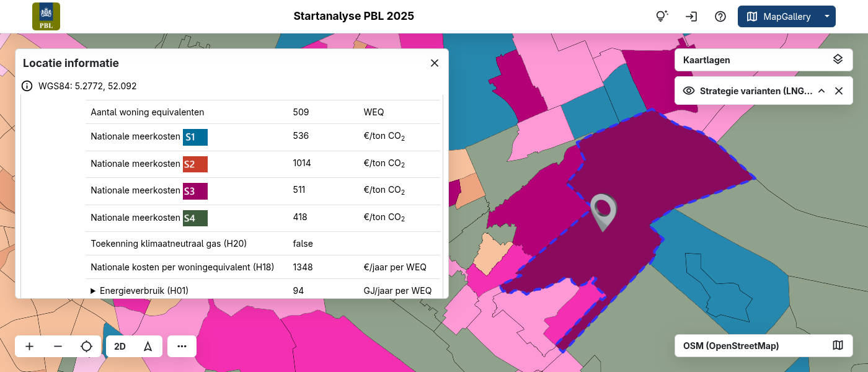This screenshot has height=372, width=868.
Task: Open the OSM (OpenStreetMap) basemap selector
Action: coord(763,346)
